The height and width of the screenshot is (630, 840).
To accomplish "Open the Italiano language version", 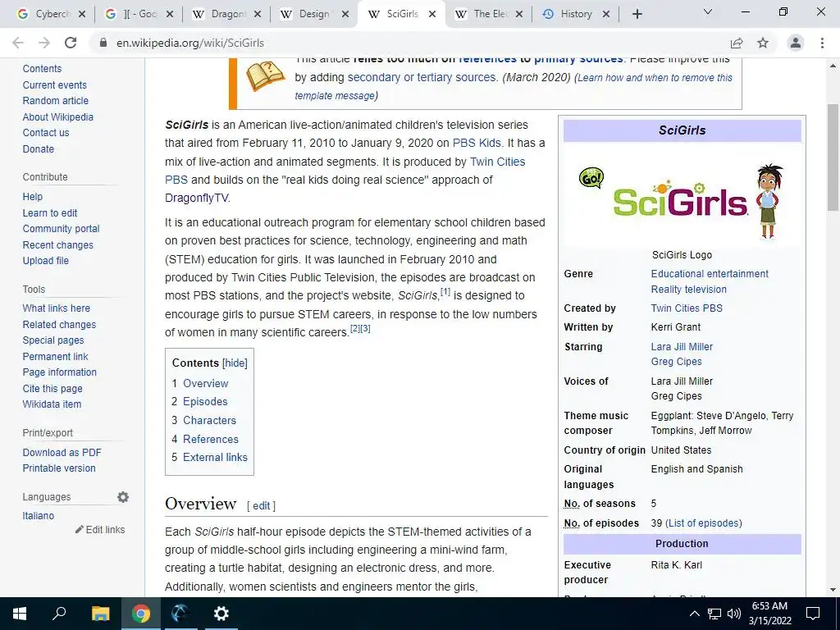I will click(x=38, y=516).
